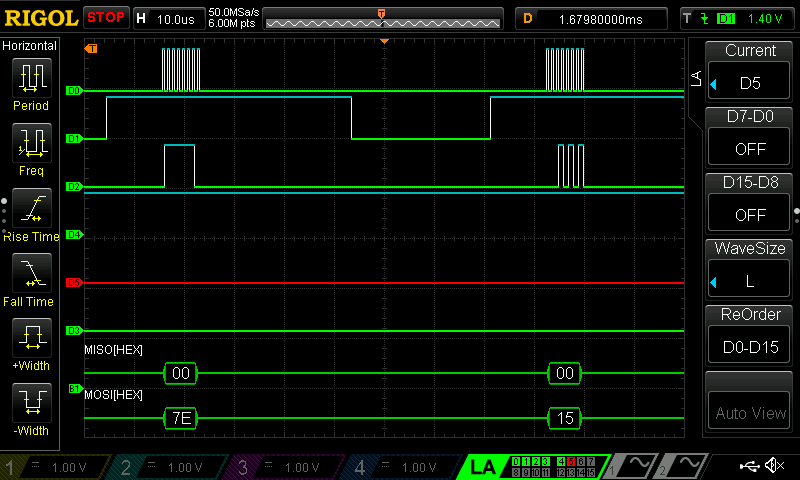This screenshot has width=800, height=480.
Task: Click the 1.40 V trigger level readout
Action: pyautogui.click(x=763, y=18)
